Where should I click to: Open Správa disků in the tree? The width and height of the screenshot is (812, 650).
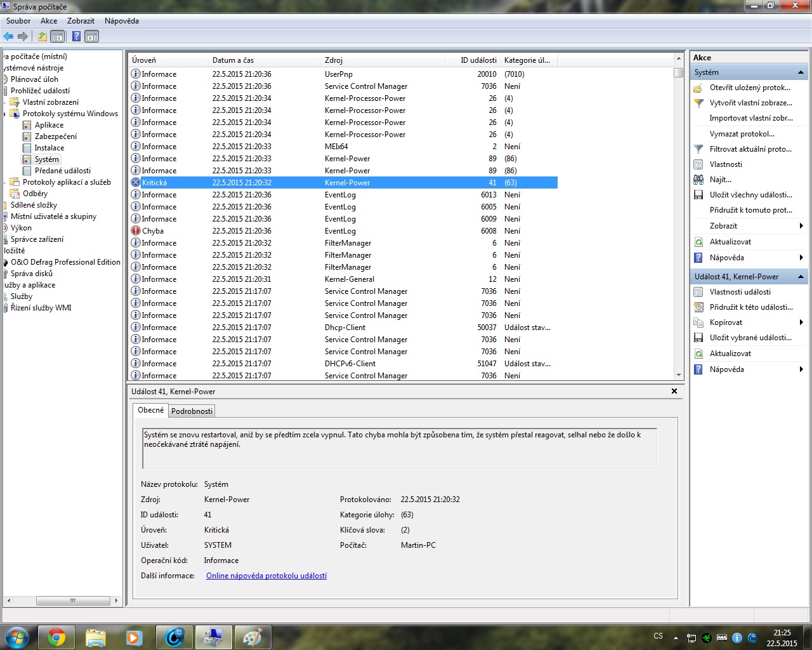pos(32,274)
